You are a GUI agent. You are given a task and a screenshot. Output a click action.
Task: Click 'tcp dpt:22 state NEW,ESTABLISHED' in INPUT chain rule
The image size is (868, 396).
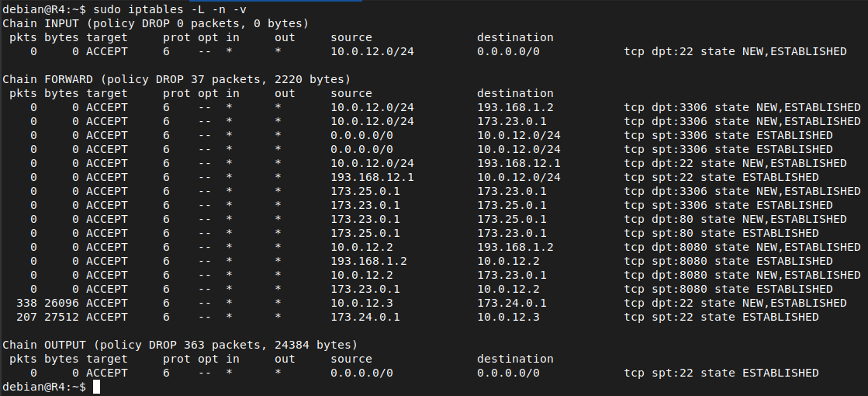pos(735,51)
